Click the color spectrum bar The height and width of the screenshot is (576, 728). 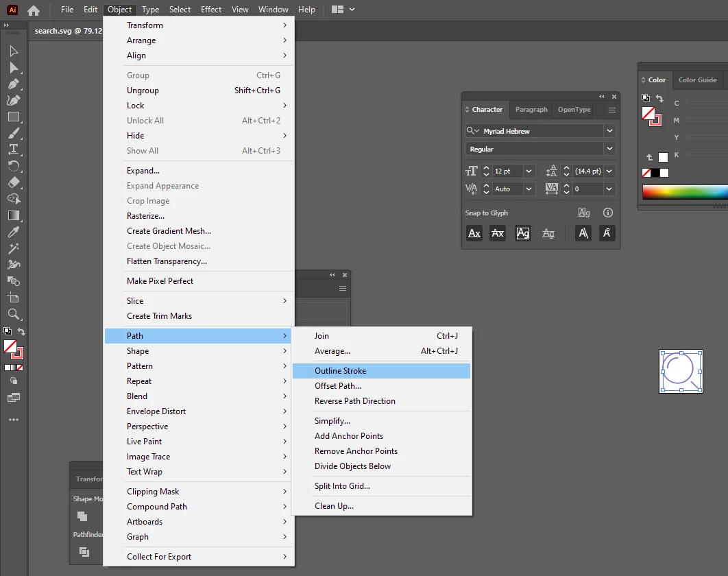tap(685, 192)
